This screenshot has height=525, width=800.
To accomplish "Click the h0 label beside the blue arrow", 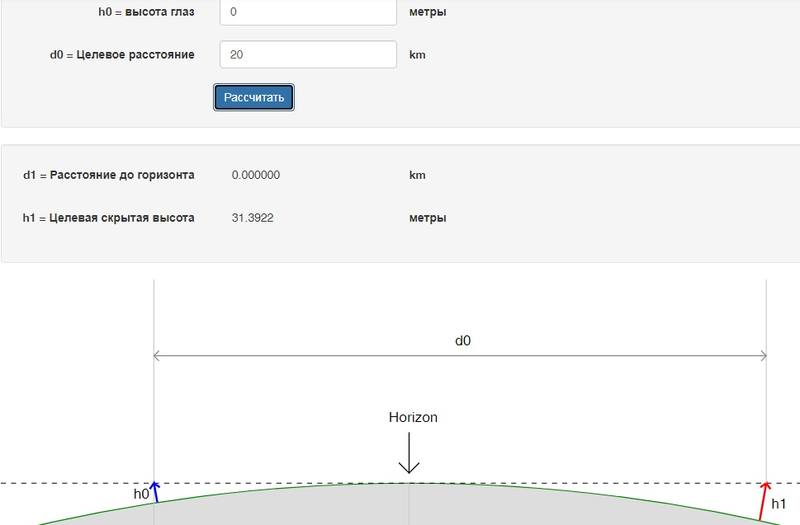I will 141,494.
